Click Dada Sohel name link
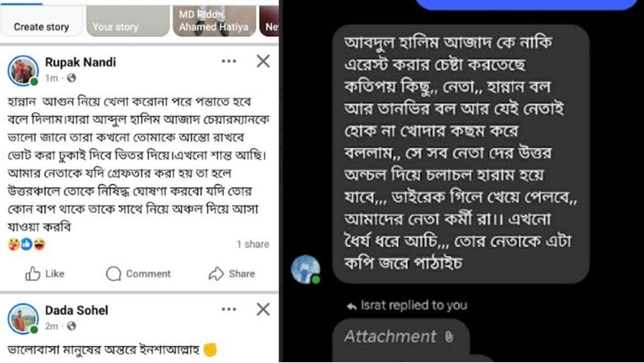 (x=76, y=310)
